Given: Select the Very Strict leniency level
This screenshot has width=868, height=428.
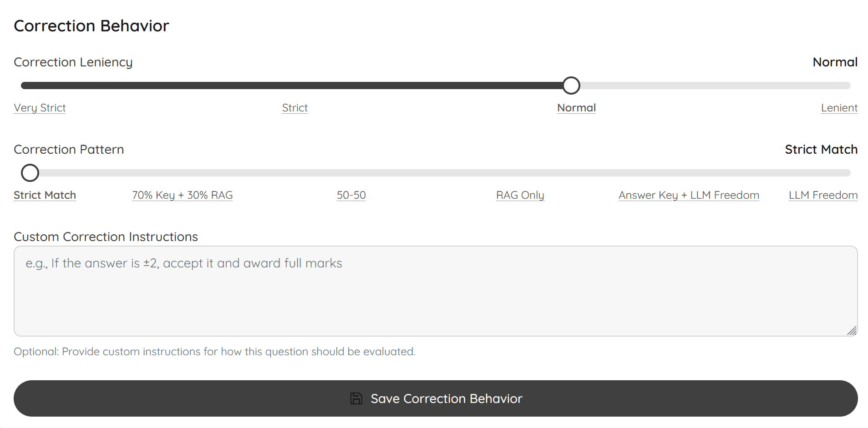Looking at the screenshot, I should coord(39,108).
